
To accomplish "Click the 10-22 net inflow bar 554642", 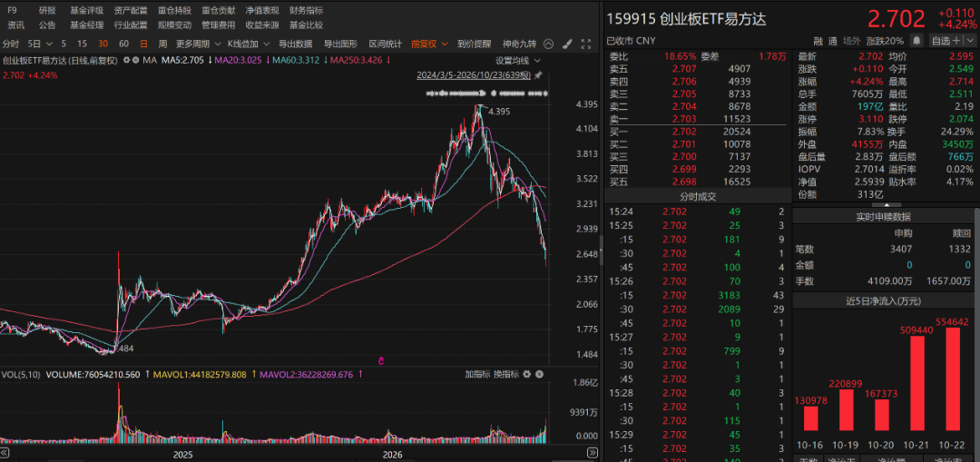I will tap(953, 378).
